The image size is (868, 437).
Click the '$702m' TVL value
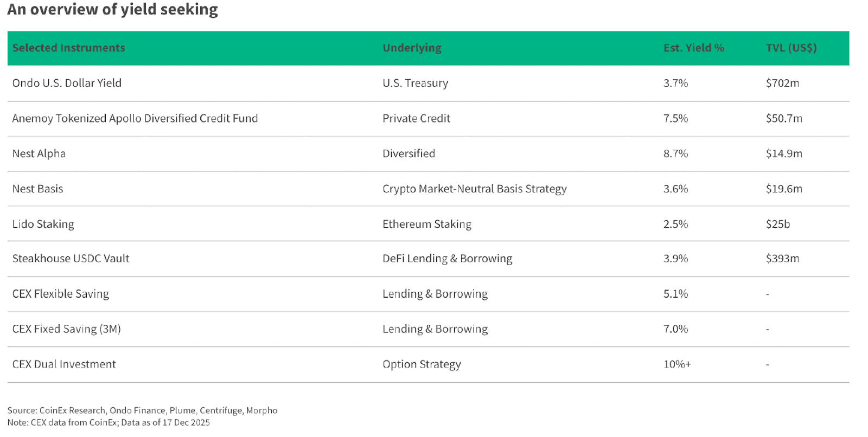coord(782,83)
